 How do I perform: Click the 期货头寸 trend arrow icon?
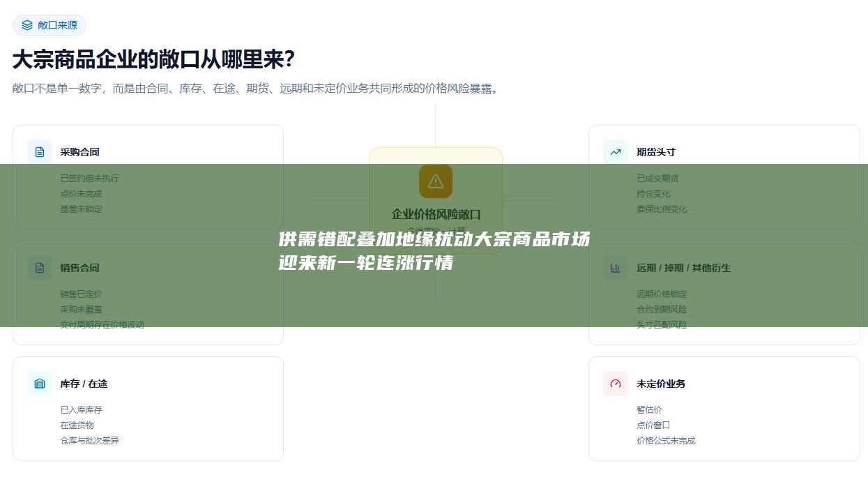[616, 152]
